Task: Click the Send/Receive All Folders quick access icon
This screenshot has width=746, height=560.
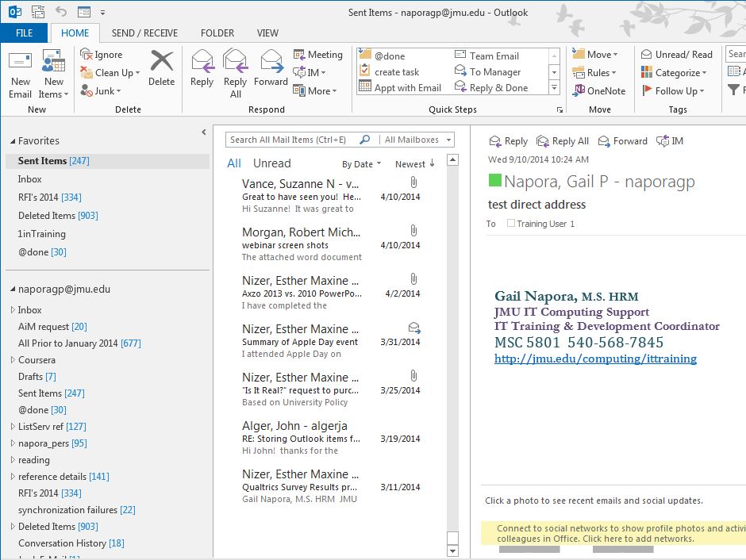Action: (38, 12)
